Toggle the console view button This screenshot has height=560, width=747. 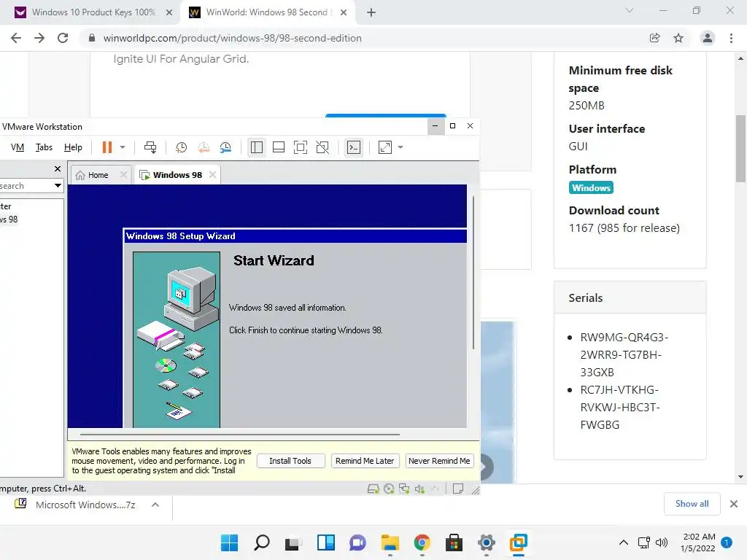point(354,147)
